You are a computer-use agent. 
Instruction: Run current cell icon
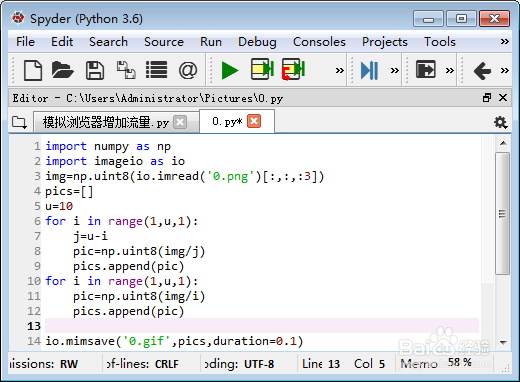[x=262, y=69]
